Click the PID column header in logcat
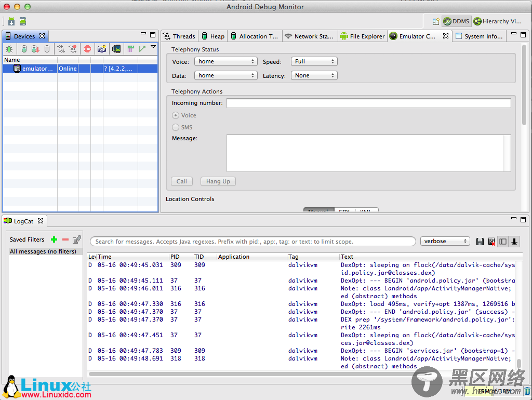 (180, 257)
